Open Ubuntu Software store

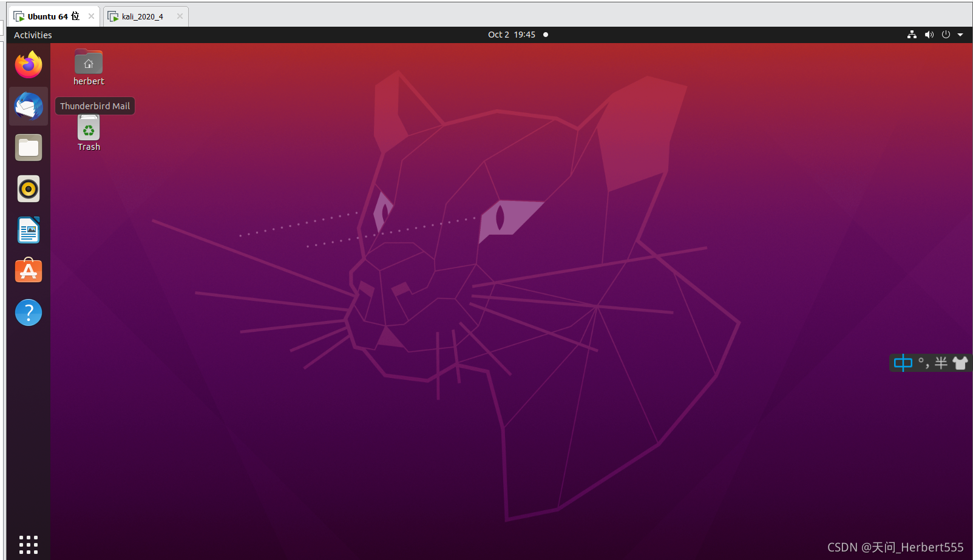29,271
